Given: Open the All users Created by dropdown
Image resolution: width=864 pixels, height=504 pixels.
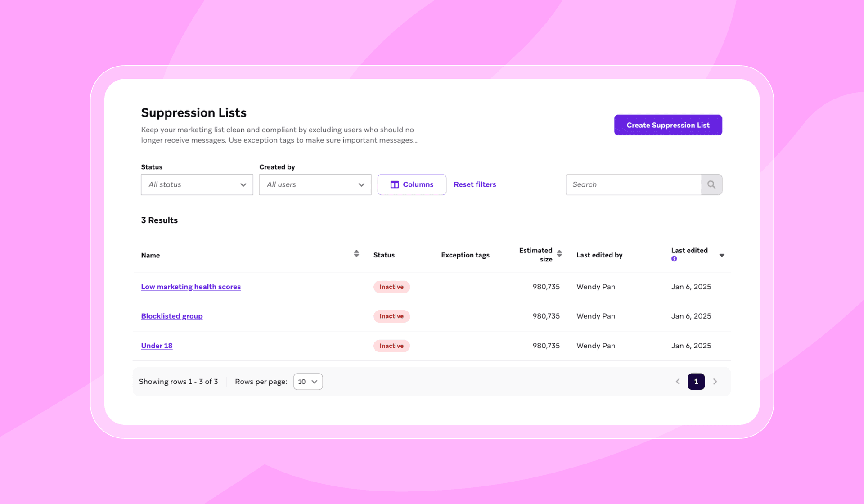Looking at the screenshot, I should (315, 184).
